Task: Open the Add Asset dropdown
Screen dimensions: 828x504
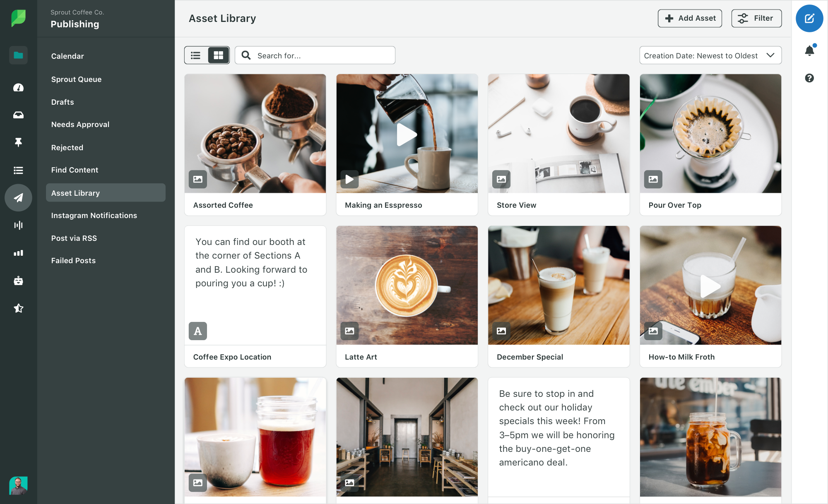Action: tap(690, 18)
